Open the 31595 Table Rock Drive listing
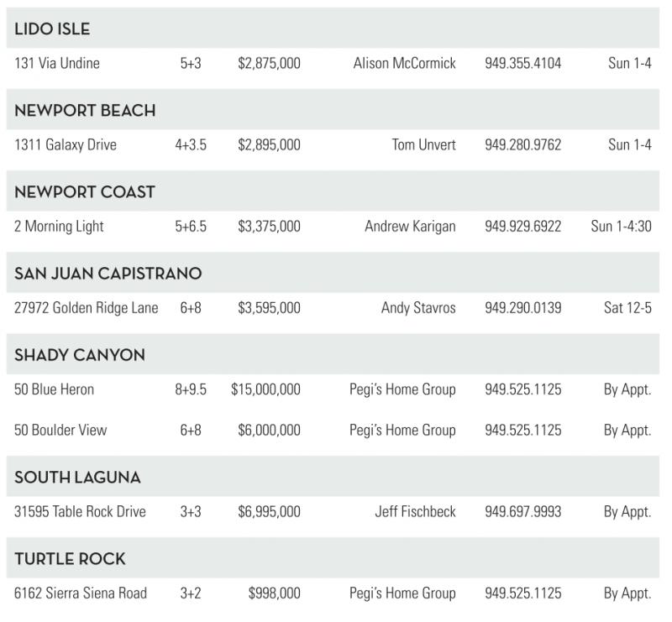 tap(80, 511)
